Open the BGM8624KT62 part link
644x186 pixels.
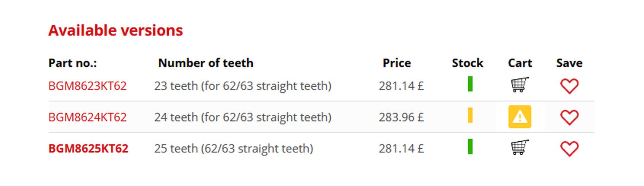87,117
